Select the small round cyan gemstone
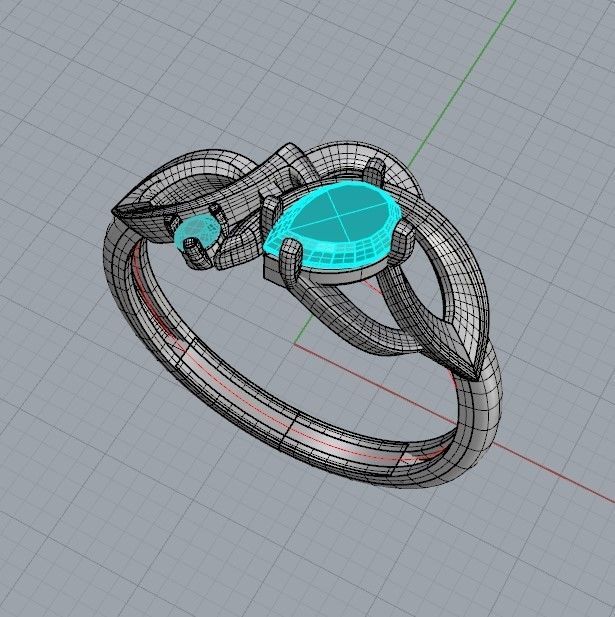Image resolution: width=615 pixels, height=617 pixels. (197, 232)
